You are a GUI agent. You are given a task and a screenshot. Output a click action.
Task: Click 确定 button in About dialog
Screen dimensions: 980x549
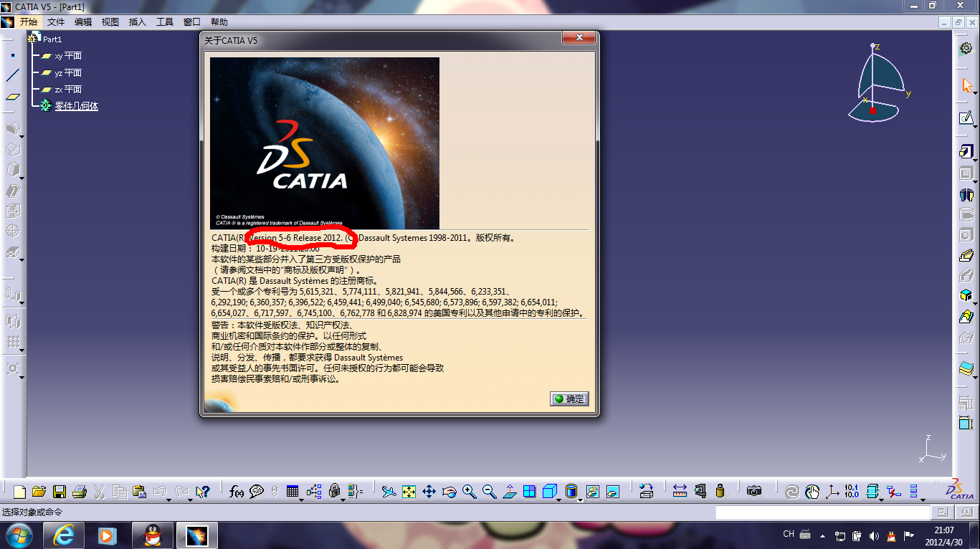569,398
